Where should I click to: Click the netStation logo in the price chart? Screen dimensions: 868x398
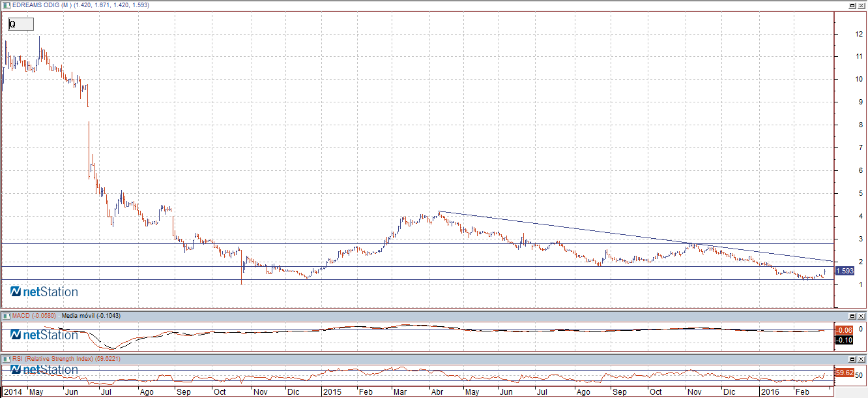pos(44,292)
